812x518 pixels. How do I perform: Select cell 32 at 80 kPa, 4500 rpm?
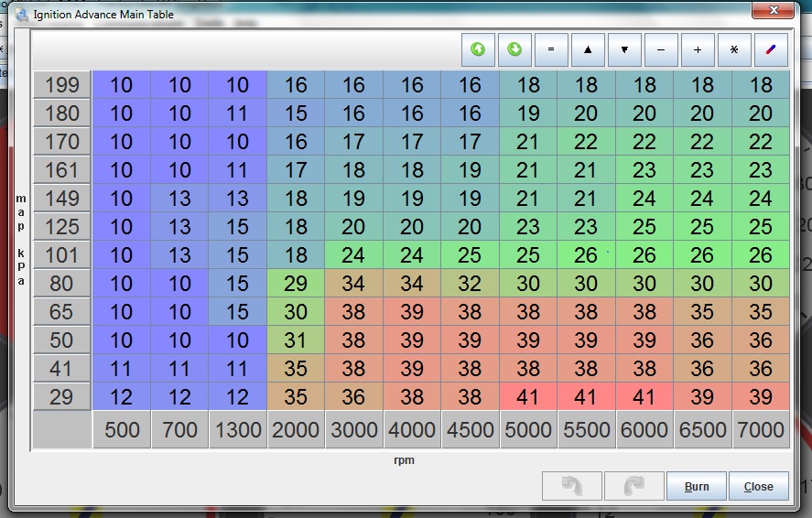coord(471,284)
